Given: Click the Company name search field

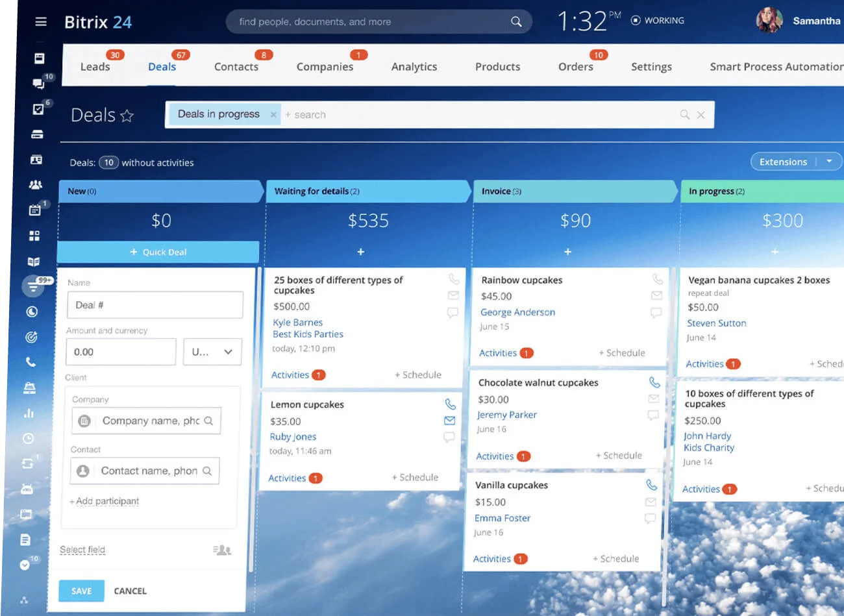Looking at the screenshot, I should click(x=147, y=421).
